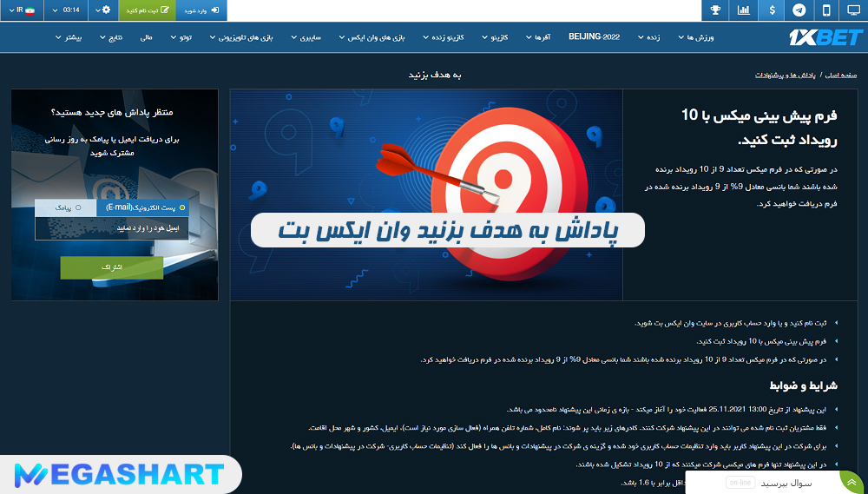Open the settings gear menu

pos(105,10)
